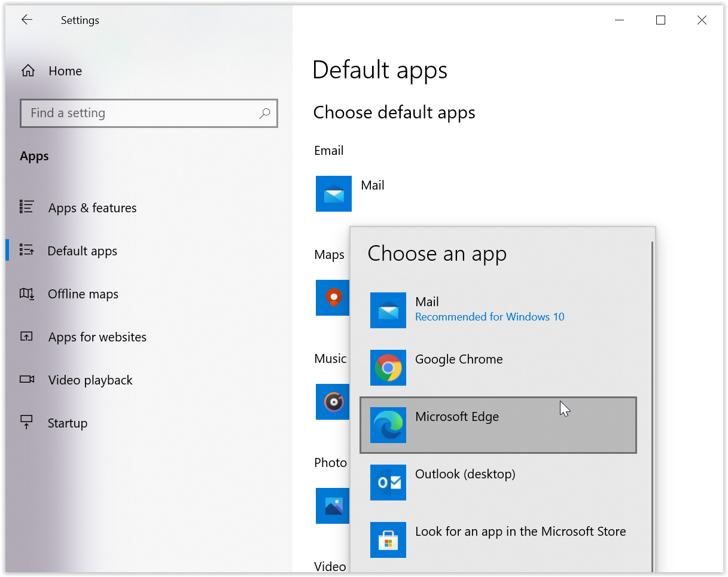Click the Default apps sidebar icon

pos(27,251)
